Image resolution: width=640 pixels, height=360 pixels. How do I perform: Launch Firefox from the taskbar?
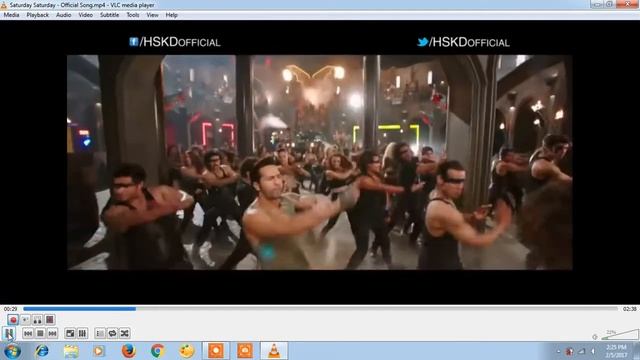tap(128, 351)
